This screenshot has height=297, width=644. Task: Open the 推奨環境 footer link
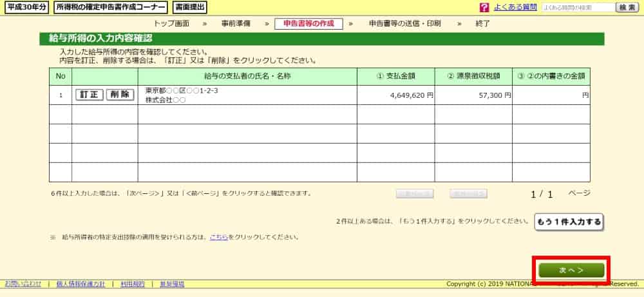171,283
